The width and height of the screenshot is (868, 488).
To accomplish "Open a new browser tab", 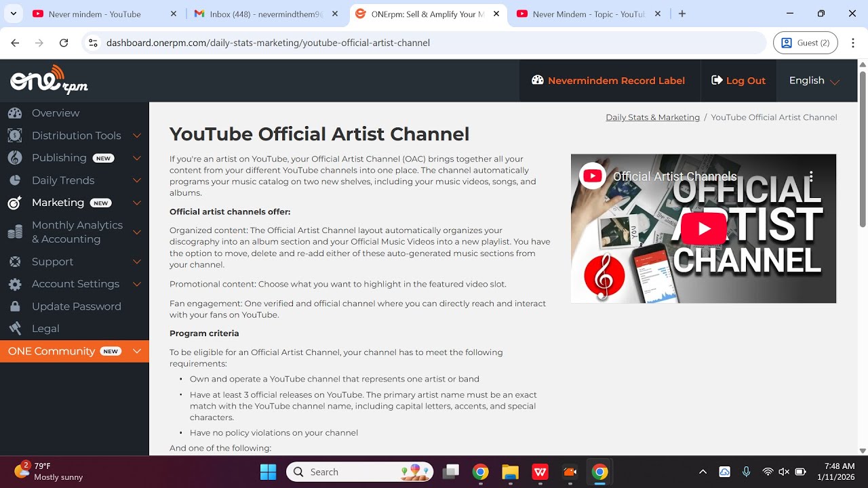I will (x=682, y=14).
